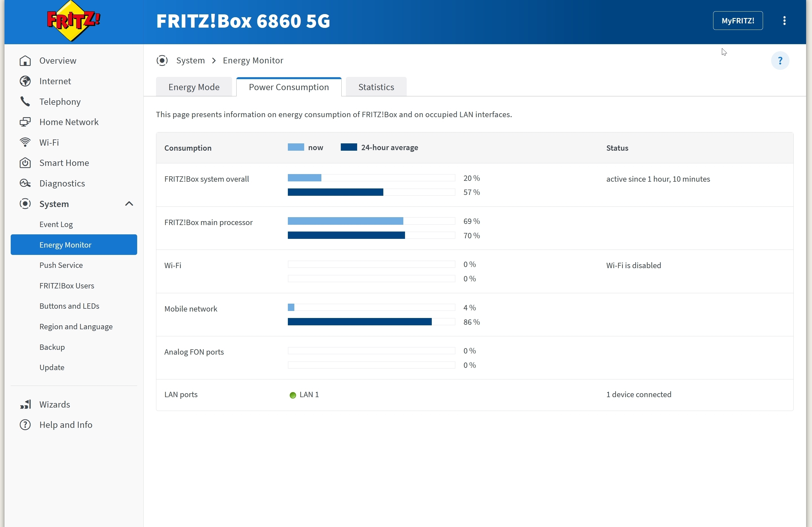Image resolution: width=812 pixels, height=527 pixels.
Task: Click the green LAN 1 status dot
Action: point(292,395)
